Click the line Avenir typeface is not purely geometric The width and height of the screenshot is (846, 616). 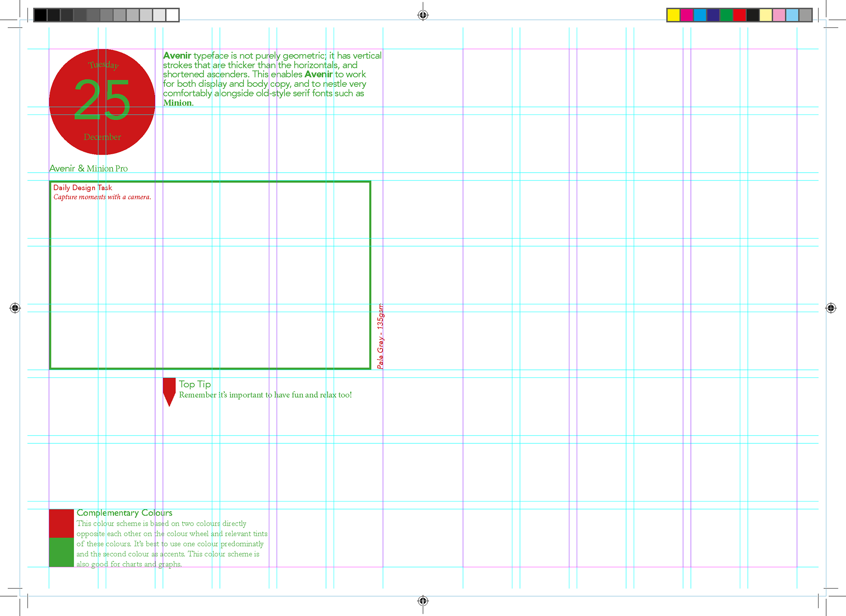[x=272, y=55]
